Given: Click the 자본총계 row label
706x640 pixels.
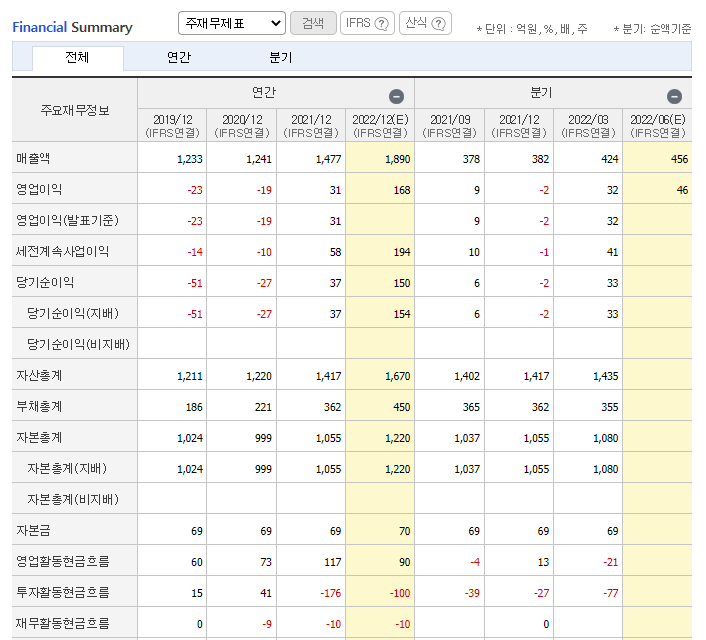Looking at the screenshot, I should (39, 438).
